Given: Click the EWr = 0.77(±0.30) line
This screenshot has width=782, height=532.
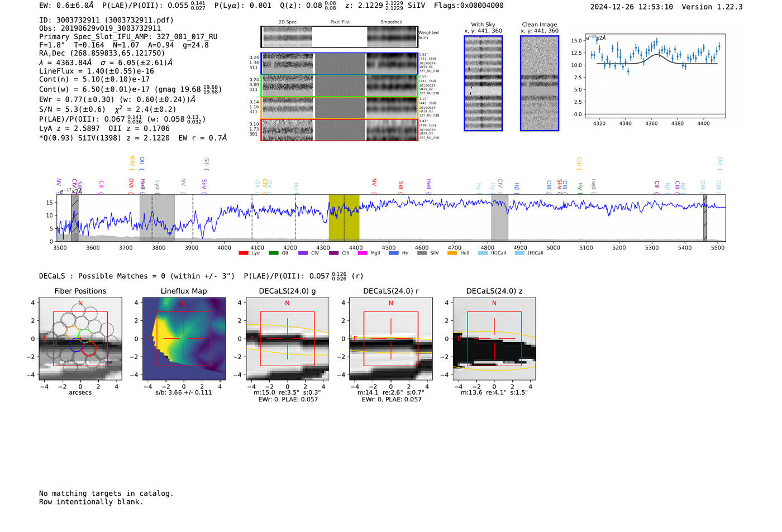Looking at the screenshot, I should (x=117, y=99).
